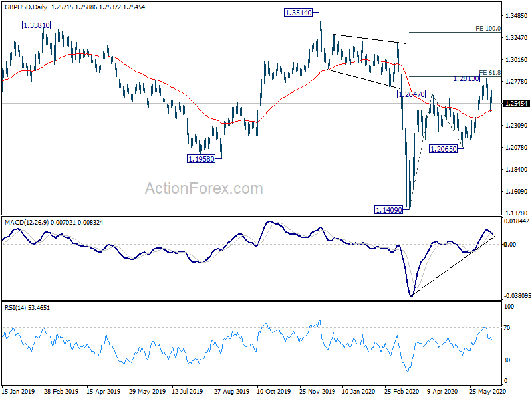Click the 1.34850 price axis value
Screen dimensions: 532x399
pyautogui.click(x=517, y=15)
